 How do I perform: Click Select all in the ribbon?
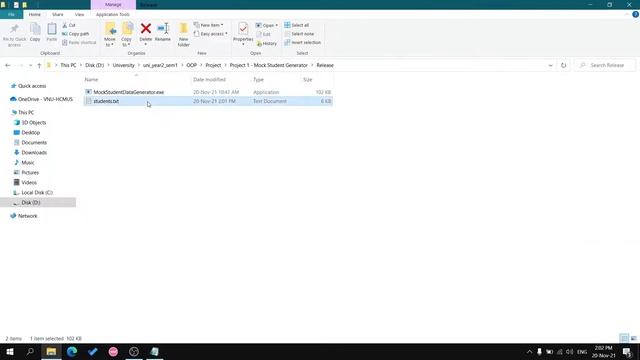pos(297,25)
